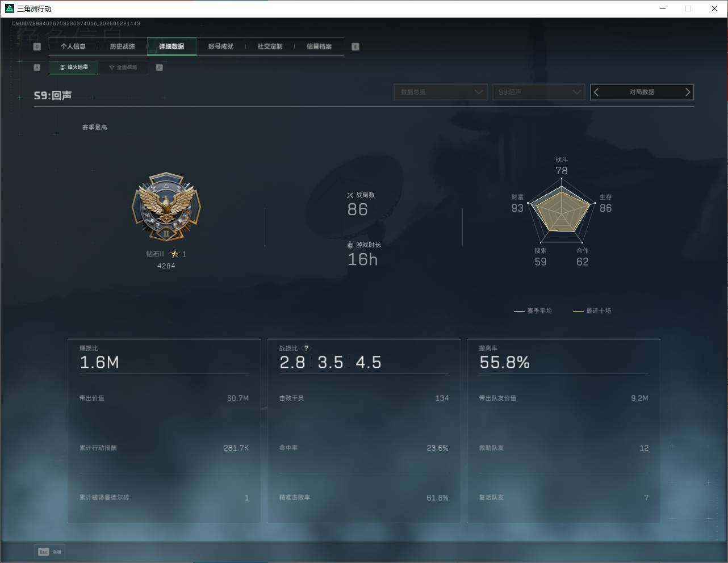Click the rank score 4284

point(166,266)
